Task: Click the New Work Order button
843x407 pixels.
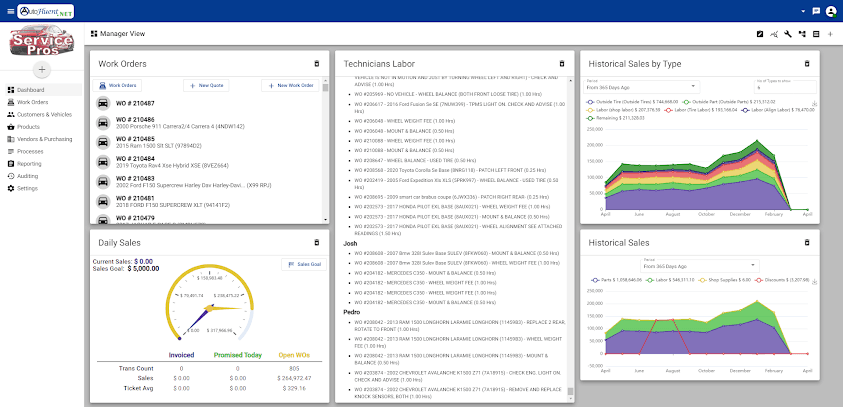Action: (290, 85)
